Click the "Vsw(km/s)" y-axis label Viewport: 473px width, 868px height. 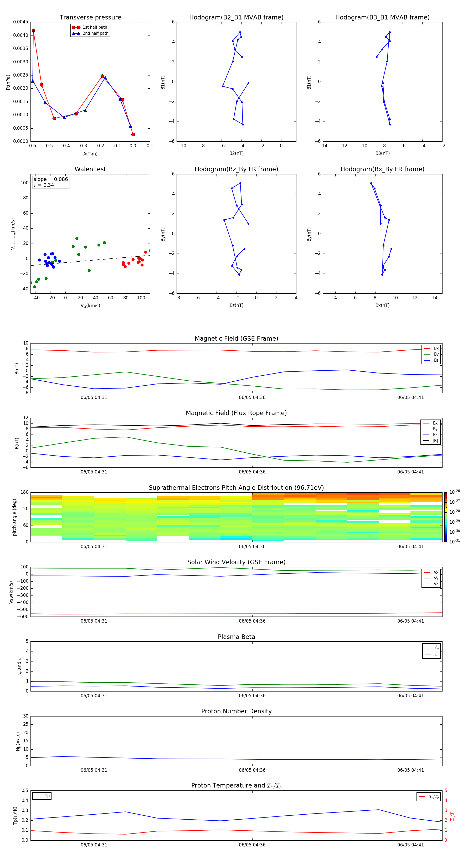(x=11, y=592)
